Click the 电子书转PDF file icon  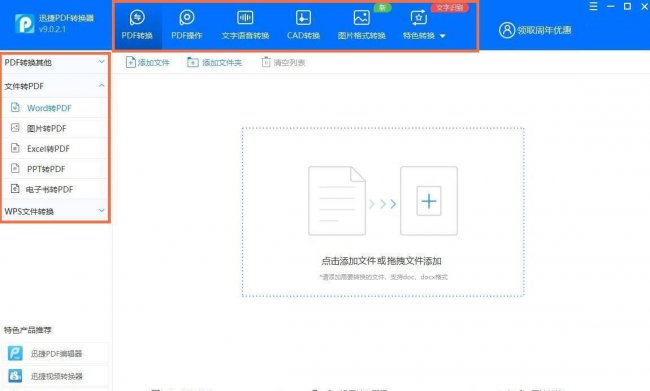pos(15,188)
